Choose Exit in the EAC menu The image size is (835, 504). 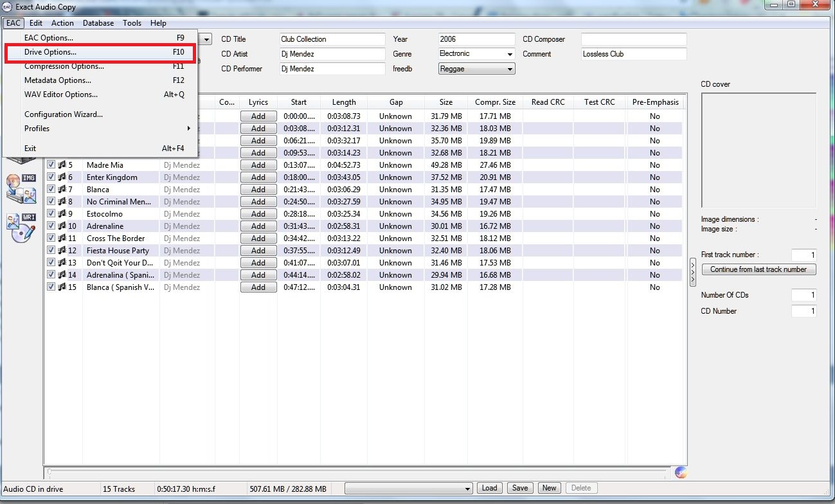pos(100,148)
